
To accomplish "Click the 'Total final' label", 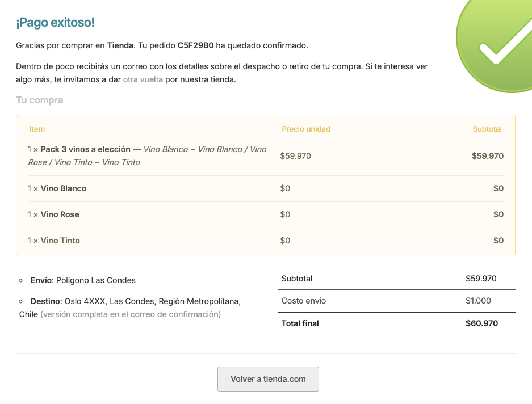I will click(300, 323).
